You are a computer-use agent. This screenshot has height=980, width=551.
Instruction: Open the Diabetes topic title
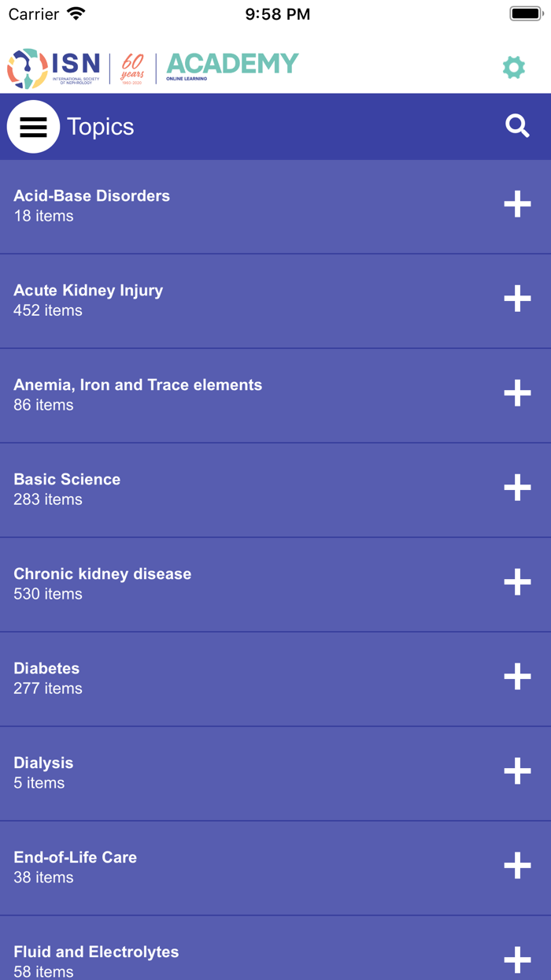(x=46, y=669)
